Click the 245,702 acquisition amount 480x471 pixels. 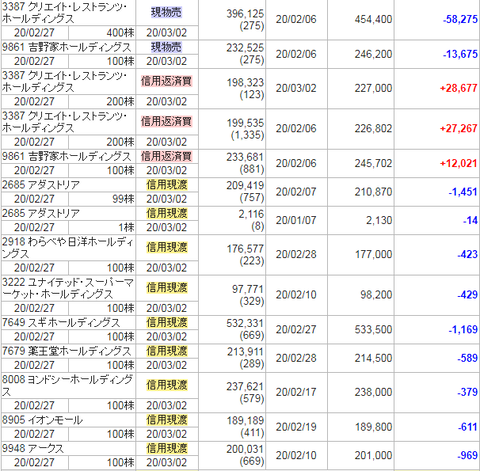[373, 163]
